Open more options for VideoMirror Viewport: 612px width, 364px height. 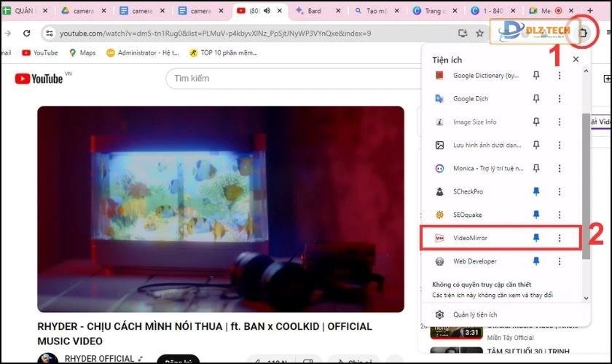pyautogui.click(x=560, y=238)
